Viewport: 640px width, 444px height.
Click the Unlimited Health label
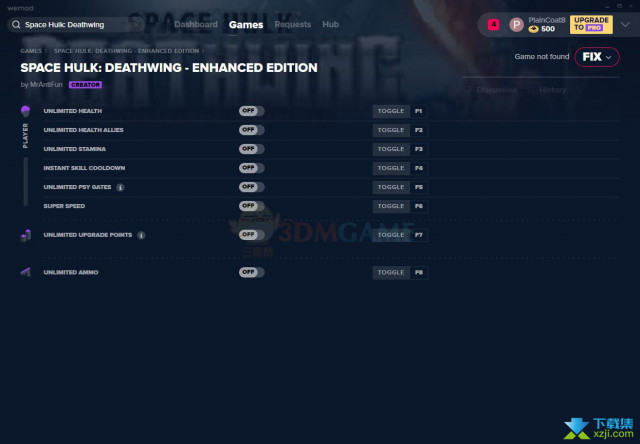pos(73,111)
